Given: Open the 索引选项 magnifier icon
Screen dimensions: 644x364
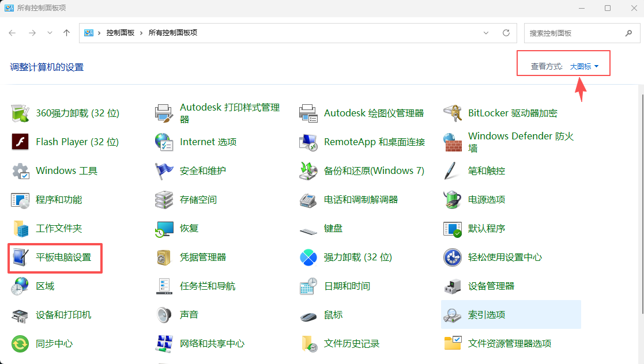Looking at the screenshot, I should pos(453,315).
